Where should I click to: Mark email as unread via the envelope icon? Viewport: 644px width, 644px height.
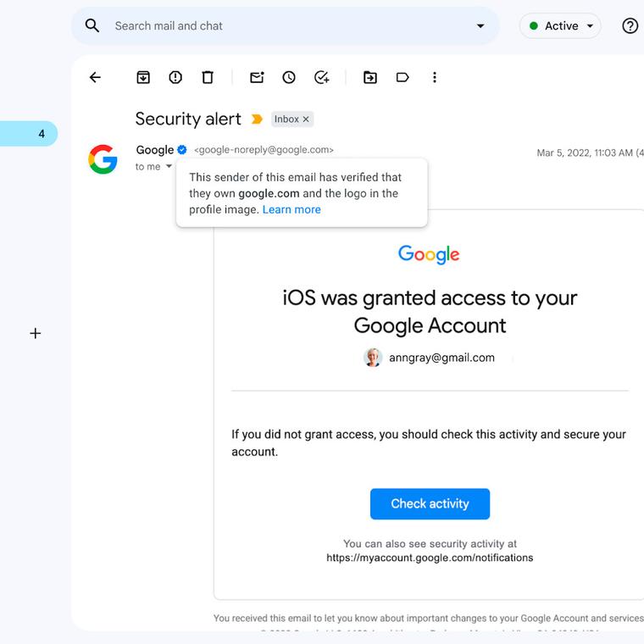click(x=257, y=77)
